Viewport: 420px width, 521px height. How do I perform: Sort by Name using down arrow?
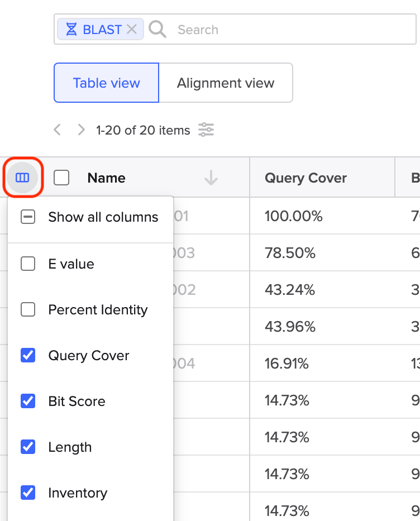[211, 178]
